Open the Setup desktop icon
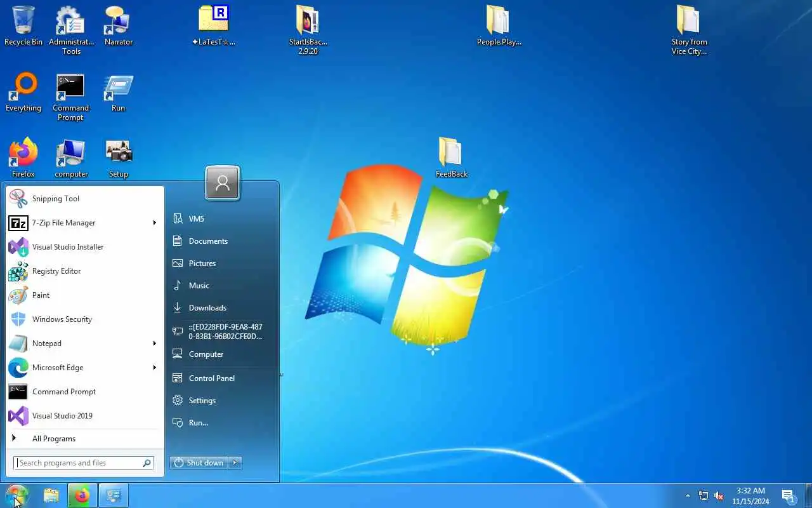The image size is (812, 508). click(119, 158)
